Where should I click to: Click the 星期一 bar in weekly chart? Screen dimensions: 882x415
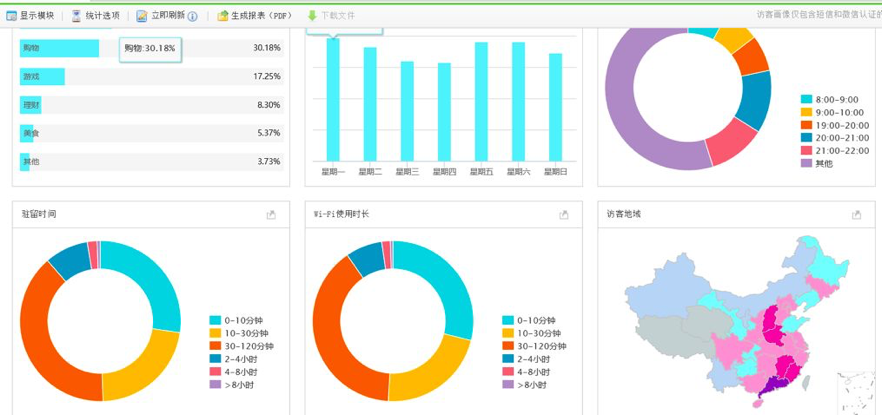tap(333, 100)
